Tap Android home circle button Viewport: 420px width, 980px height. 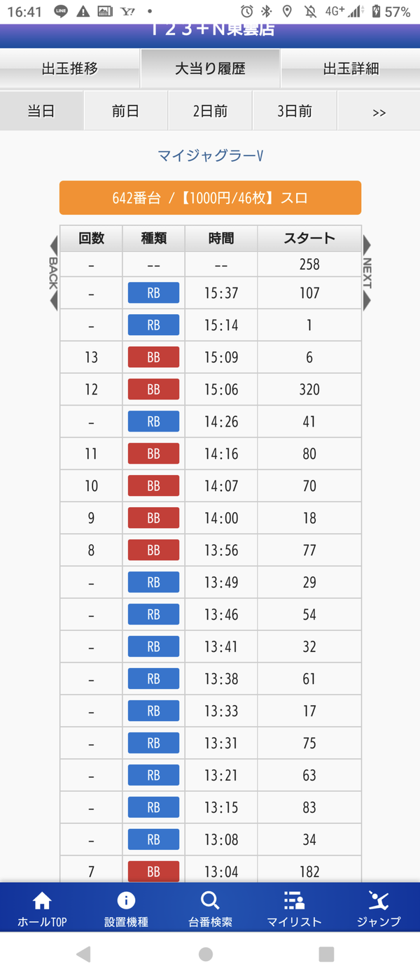click(x=206, y=954)
